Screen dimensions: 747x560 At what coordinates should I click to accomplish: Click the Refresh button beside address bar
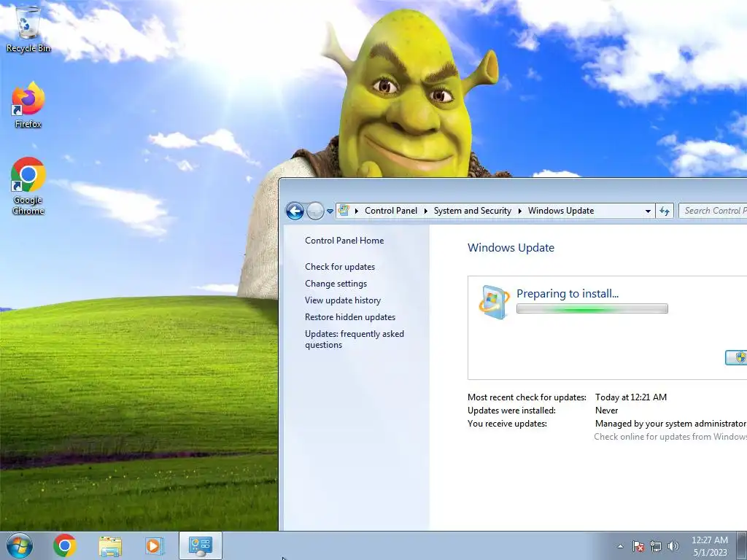[x=665, y=211]
